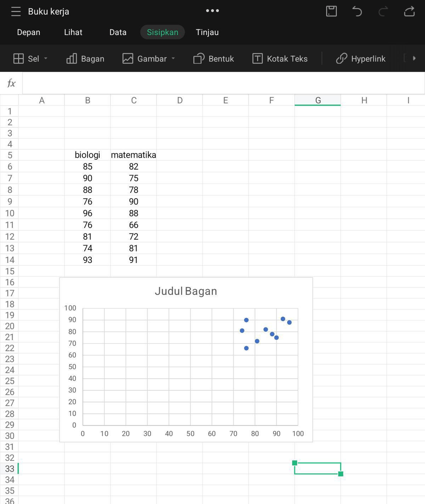The width and height of the screenshot is (425, 504).
Task: Insert a chart with Bagan icon
Action: [x=85, y=58]
